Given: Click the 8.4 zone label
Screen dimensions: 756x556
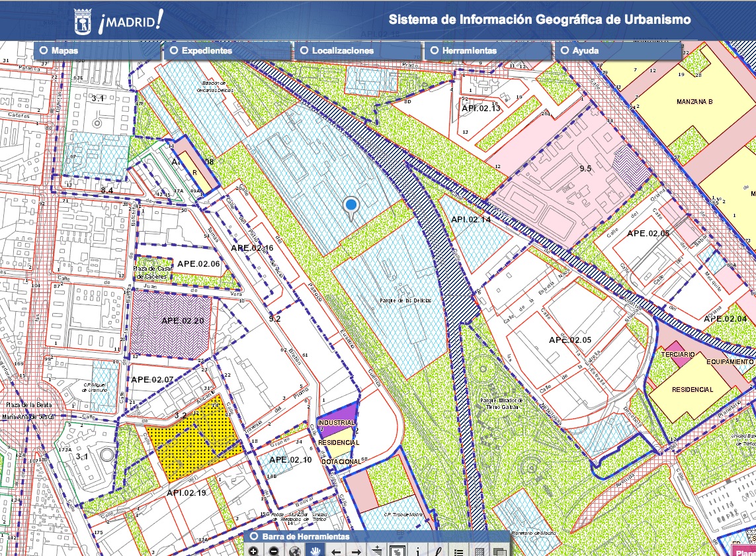Looking at the screenshot, I should coord(106,190).
